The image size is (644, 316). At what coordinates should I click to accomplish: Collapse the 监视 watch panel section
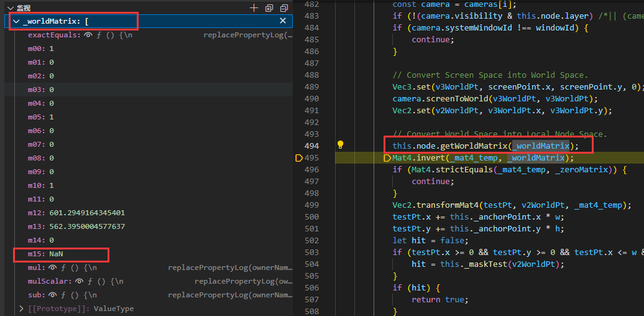pos(11,8)
